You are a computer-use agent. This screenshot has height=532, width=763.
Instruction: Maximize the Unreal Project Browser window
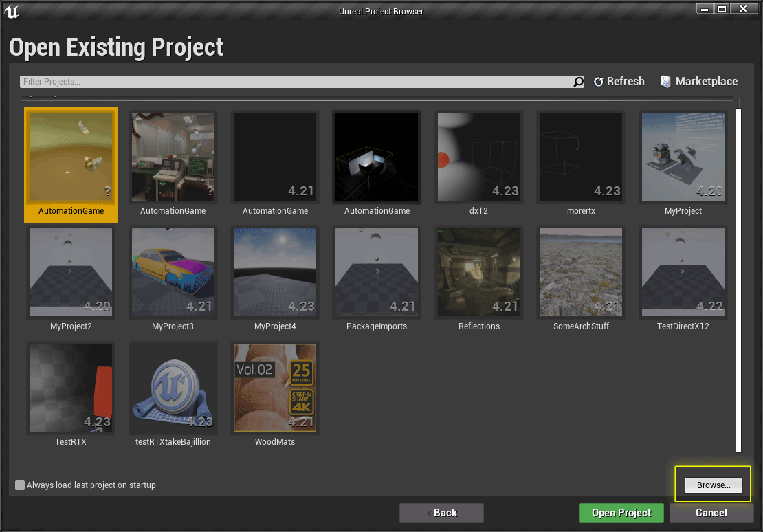[722, 9]
